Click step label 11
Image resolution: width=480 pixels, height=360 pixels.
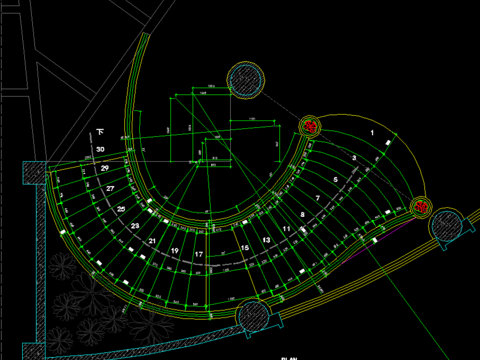tap(287, 229)
